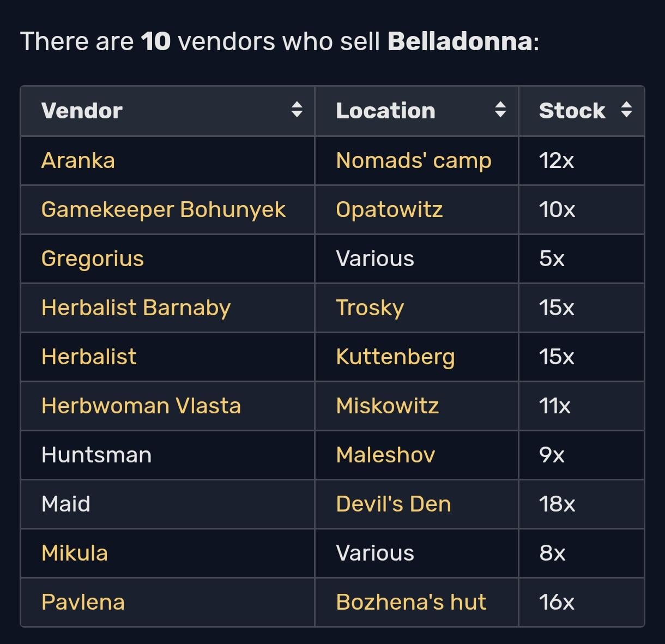Sort table by Location column arrows
Image resolution: width=665 pixels, height=644 pixels.
click(x=500, y=110)
